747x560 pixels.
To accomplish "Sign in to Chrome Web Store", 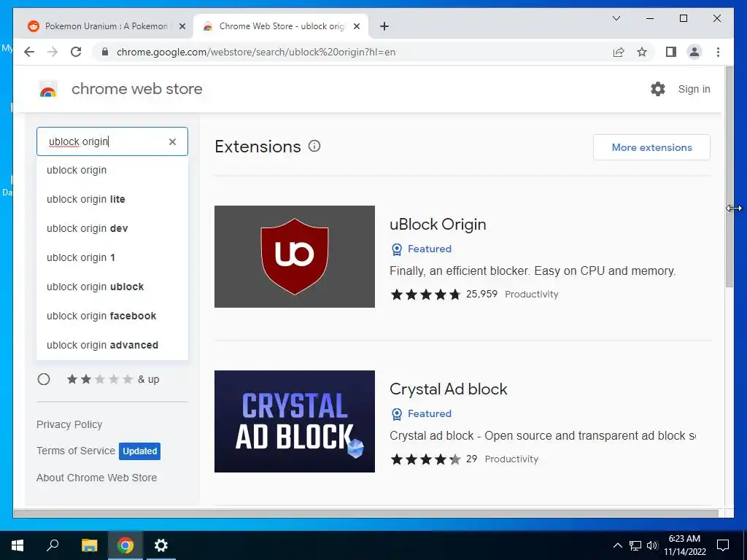I will click(x=694, y=89).
